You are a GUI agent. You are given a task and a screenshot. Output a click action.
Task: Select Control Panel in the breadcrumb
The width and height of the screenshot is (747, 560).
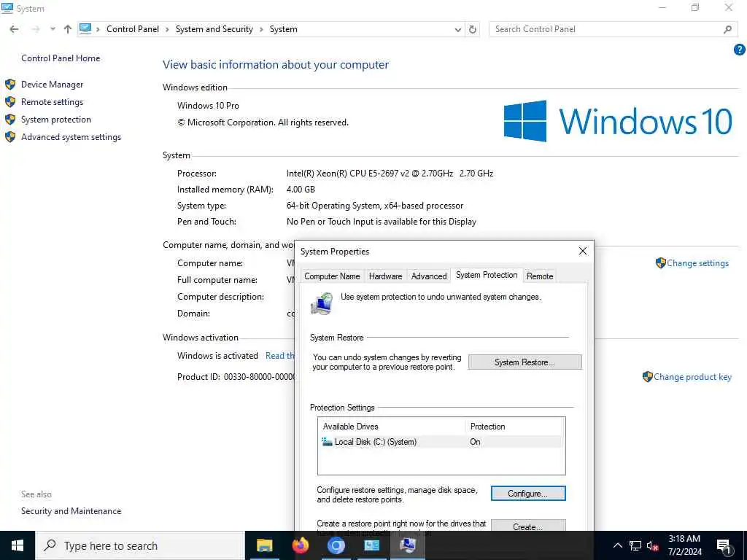pos(133,29)
